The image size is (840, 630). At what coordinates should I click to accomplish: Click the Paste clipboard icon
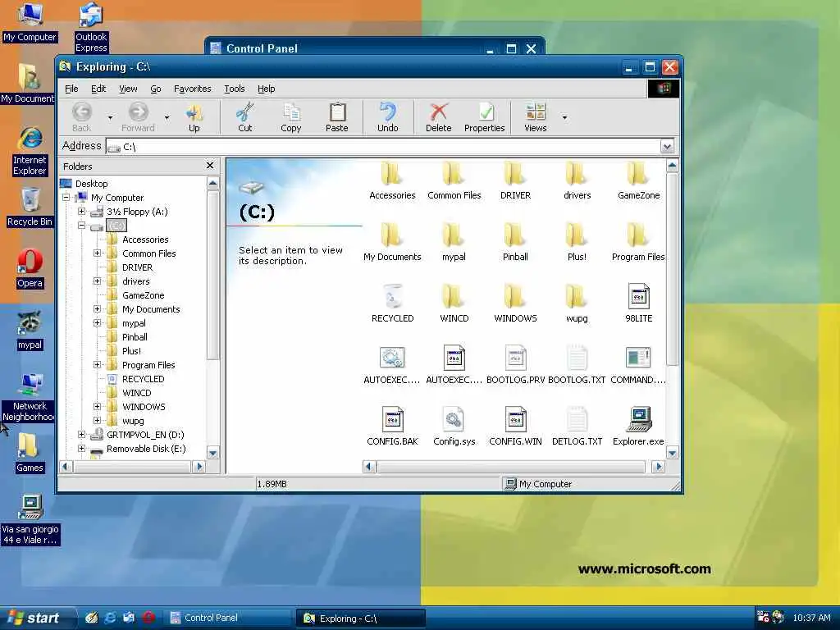click(337, 112)
